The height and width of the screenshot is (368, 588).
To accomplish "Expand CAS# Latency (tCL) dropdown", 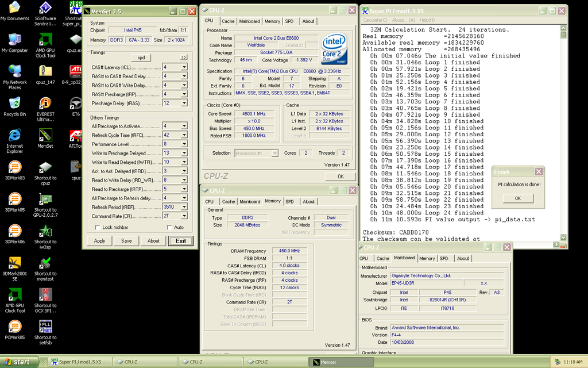I will [x=184, y=67].
